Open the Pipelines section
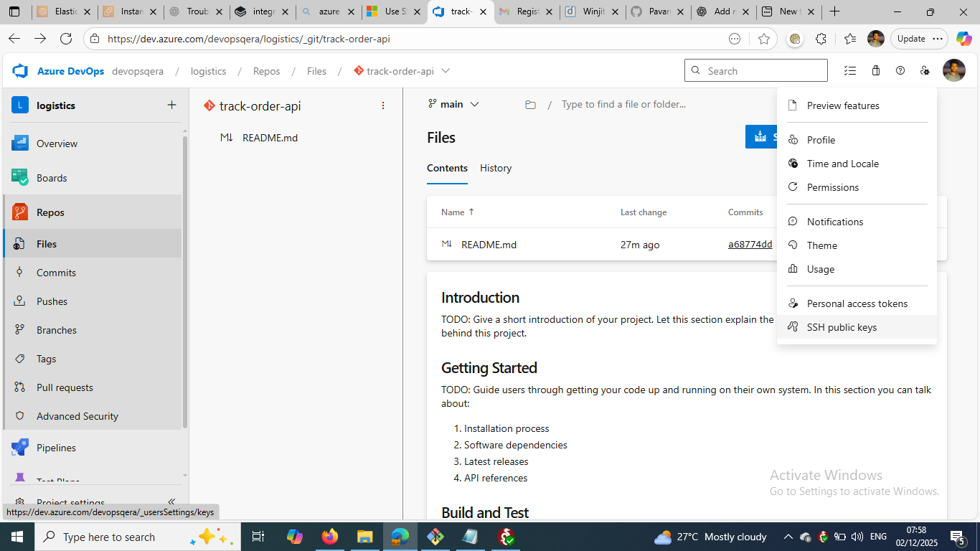Image resolution: width=980 pixels, height=551 pixels. [x=56, y=448]
